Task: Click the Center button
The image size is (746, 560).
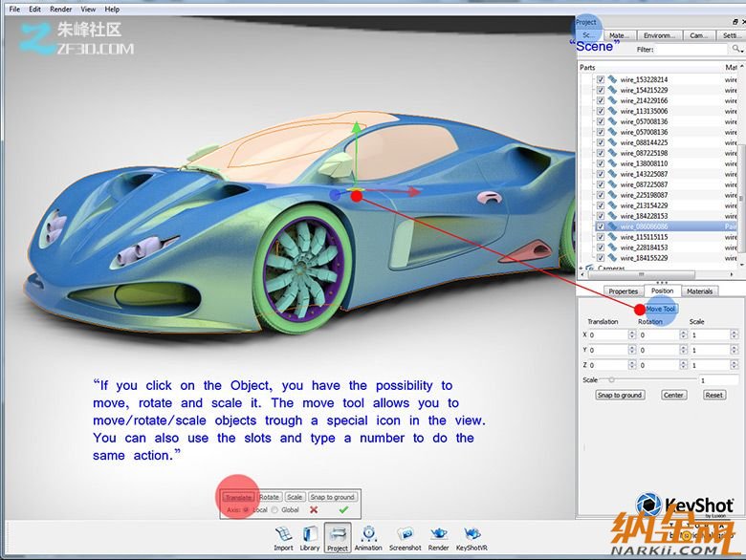Action: 673,395
